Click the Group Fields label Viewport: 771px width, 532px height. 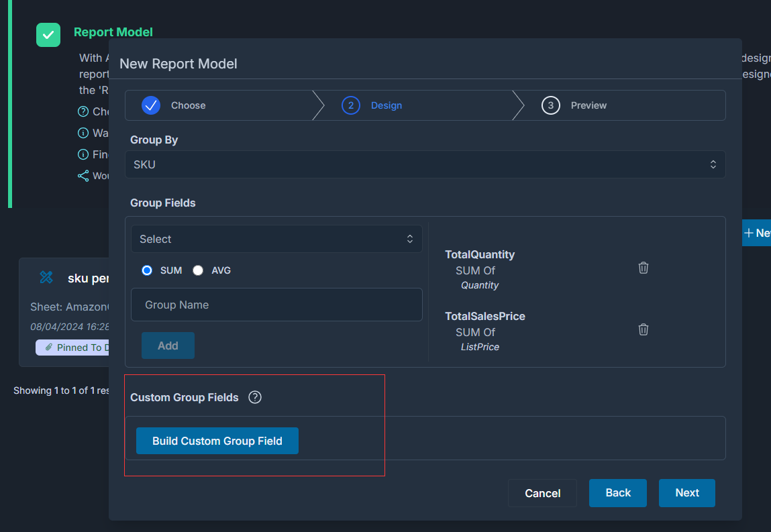tap(163, 203)
